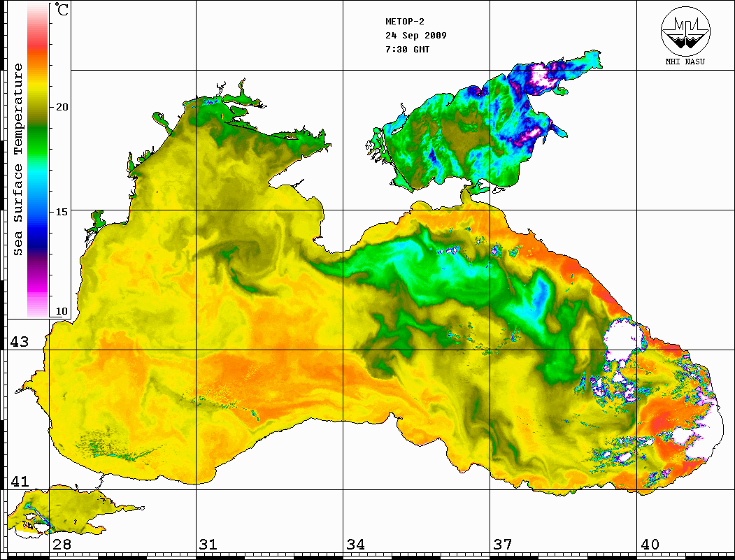This screenshot has height=560, width=735.
Task: Select the "7:30 GMT" time text
Action: click(407, 50)
